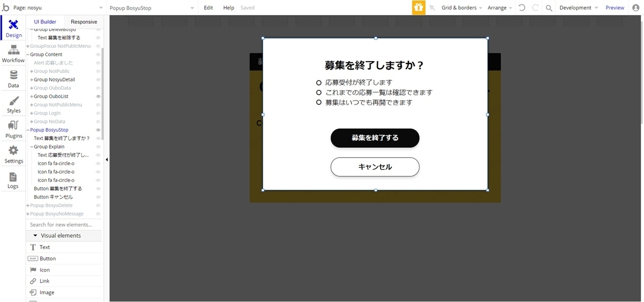Open the Workflow section
644x302 pixels.
[x=13, y=54]
